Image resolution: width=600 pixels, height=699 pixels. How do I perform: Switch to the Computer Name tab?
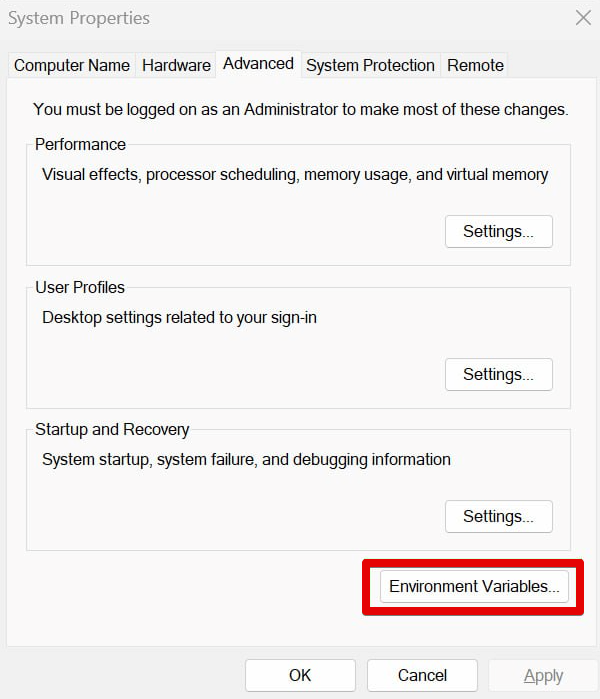pos(72,65)
